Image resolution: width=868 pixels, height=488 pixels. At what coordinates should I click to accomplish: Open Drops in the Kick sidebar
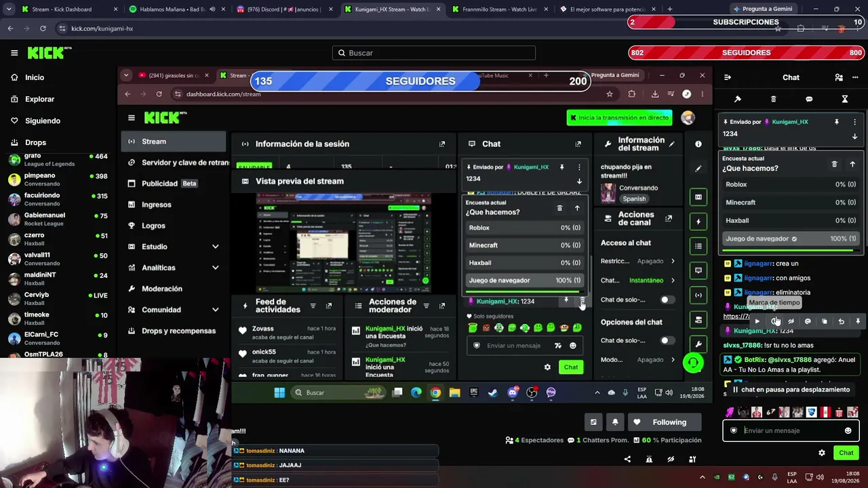tap(35, 142)
